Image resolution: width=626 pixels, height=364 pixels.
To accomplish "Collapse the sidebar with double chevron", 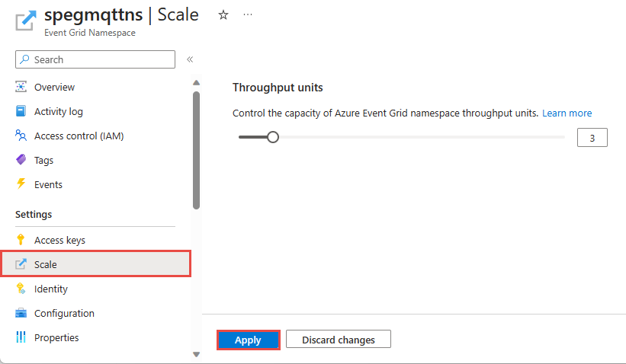I will [x=190, y=59].
